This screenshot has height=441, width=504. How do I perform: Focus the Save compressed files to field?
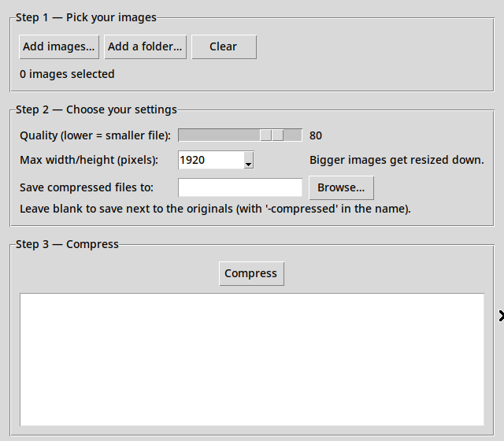coord(240,187)
